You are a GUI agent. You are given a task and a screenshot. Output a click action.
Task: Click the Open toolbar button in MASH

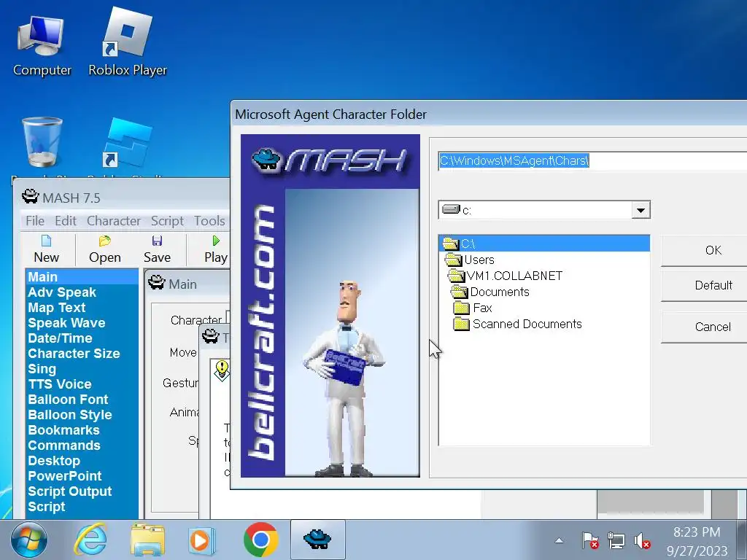tap(105, 249)
